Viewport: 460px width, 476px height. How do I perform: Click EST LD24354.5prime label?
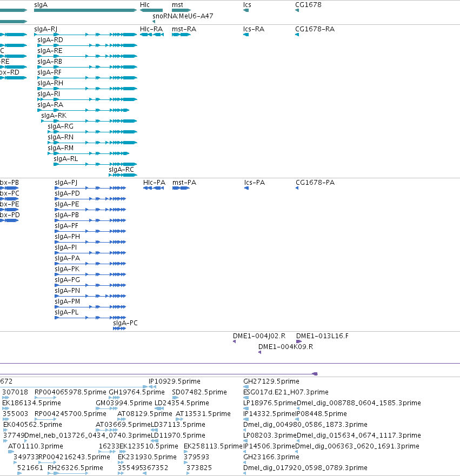click(182, 403)
